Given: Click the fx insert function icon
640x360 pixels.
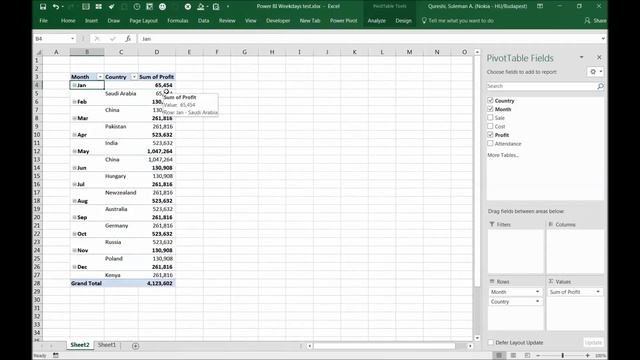Looking at the screenshot, I should pyautogui.click(x=128, y=39).
